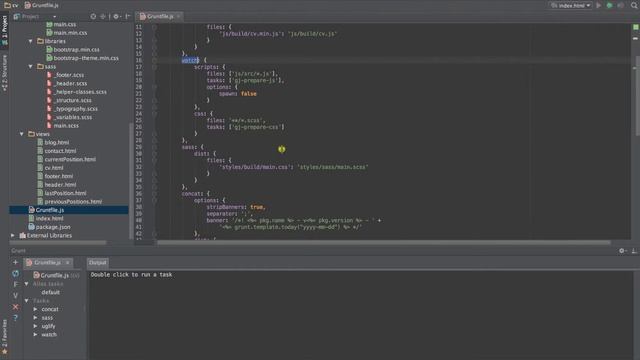Toggle the 2: Favorites side tab
This screenshot has width=640, height=360.
[4, 336]
